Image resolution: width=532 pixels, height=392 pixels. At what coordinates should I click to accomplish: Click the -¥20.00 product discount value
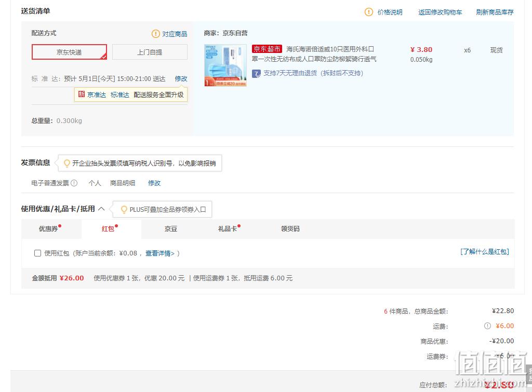pyautogui.click(x=501, y=341)
